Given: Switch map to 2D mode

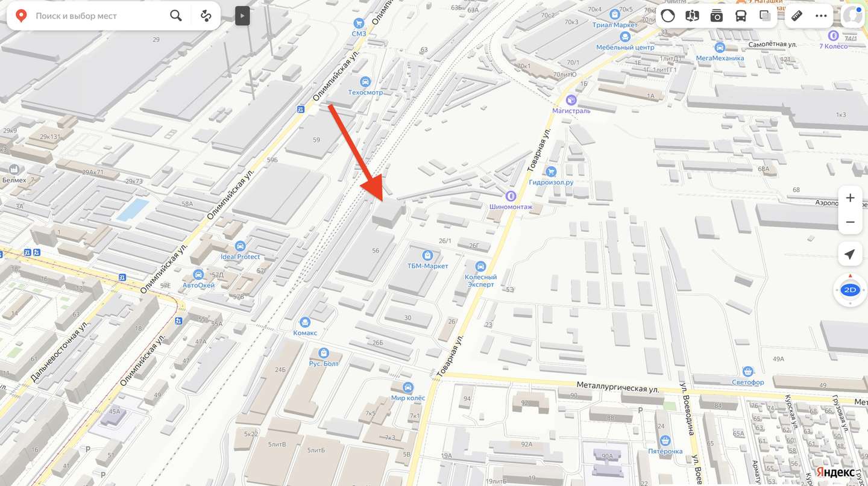Looking at the screenshot, I should pyautogui.click(x=850, y=290).
